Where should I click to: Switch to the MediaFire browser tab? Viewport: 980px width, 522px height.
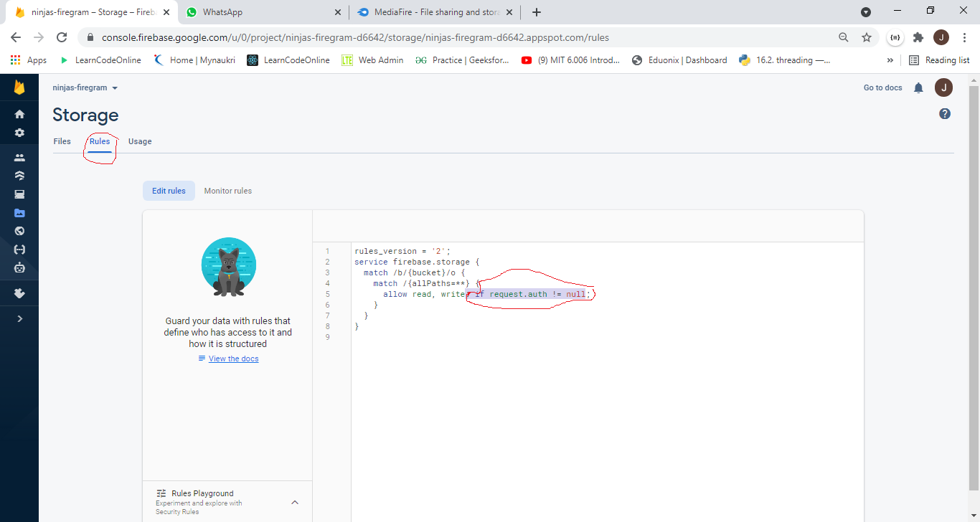click(435, 12)
